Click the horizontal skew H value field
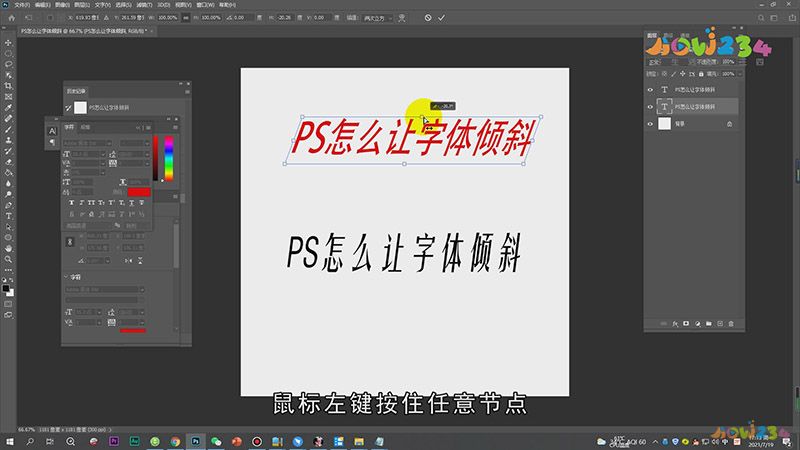 point(285,18)
